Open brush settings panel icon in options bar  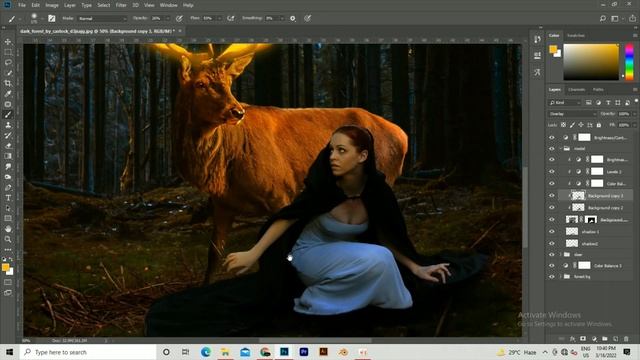(51, 18)
